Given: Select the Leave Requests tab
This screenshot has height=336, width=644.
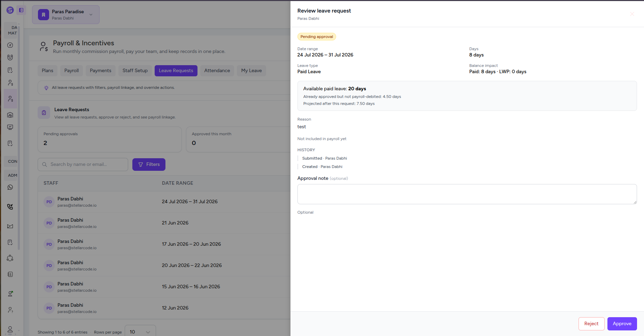Looking at the screenshot, I should click(176, 71).
